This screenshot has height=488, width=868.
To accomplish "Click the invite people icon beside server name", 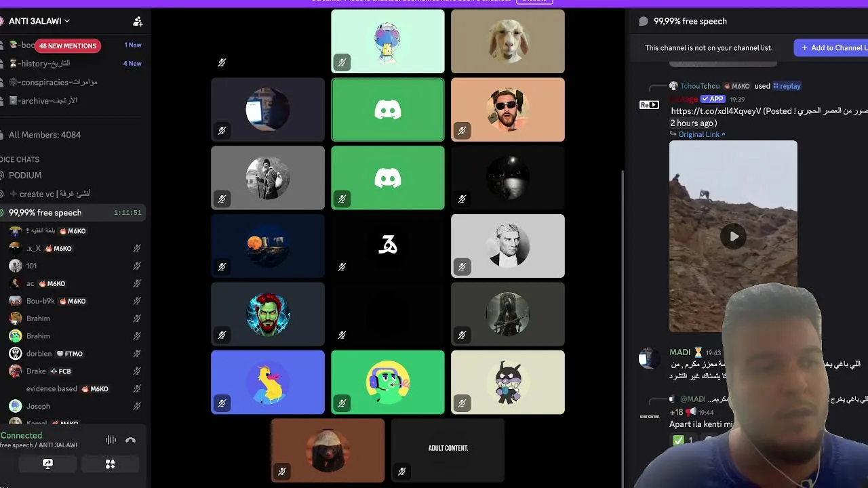I will [x=138, y=22].
